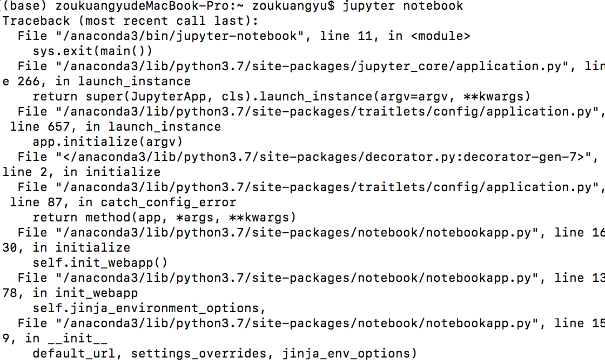Image resolution: width=605 pixels, height=364 pixels.
Task: Click the 'sys.exit(main())' code line
Action: tap(92, 51)
